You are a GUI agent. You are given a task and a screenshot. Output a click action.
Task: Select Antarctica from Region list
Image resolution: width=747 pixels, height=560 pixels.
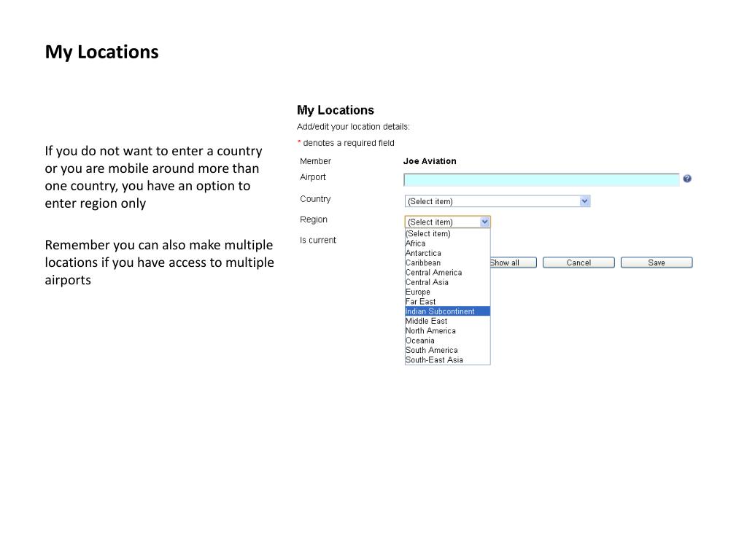(447, 253)
